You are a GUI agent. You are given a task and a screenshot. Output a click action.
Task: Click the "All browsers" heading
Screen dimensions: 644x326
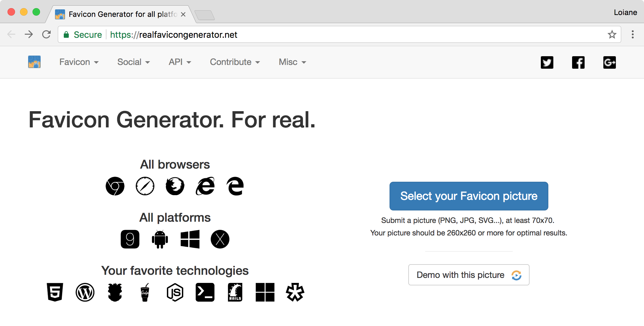coord(175,165)
